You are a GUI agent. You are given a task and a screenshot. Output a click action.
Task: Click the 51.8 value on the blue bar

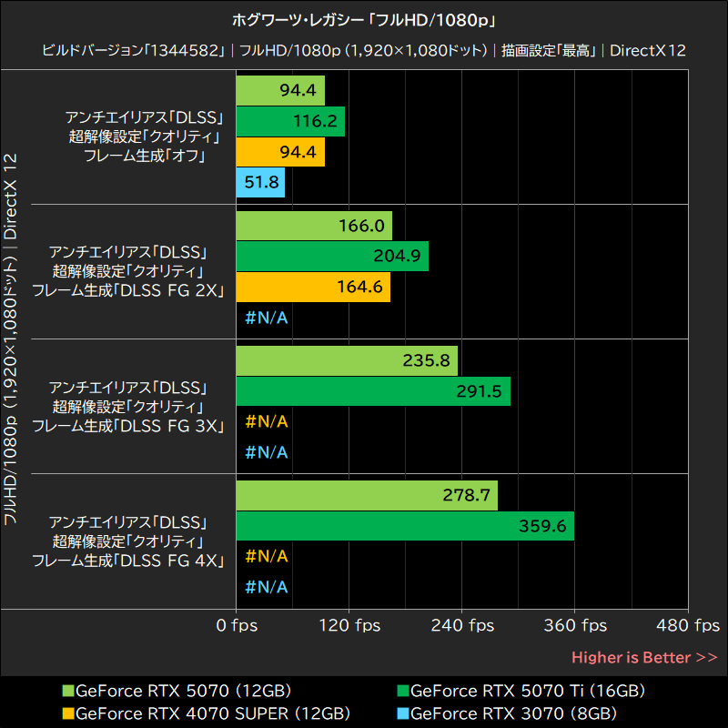point(262,182)
